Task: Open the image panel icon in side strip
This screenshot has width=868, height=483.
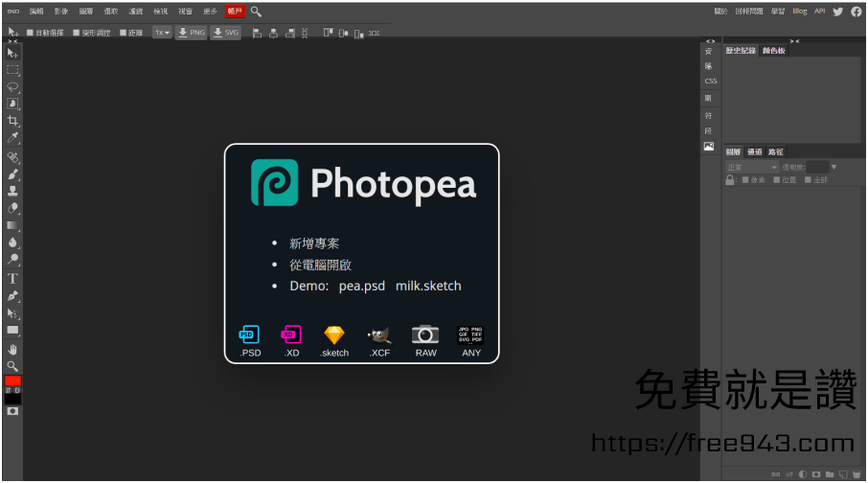Action: click(709, 147)
